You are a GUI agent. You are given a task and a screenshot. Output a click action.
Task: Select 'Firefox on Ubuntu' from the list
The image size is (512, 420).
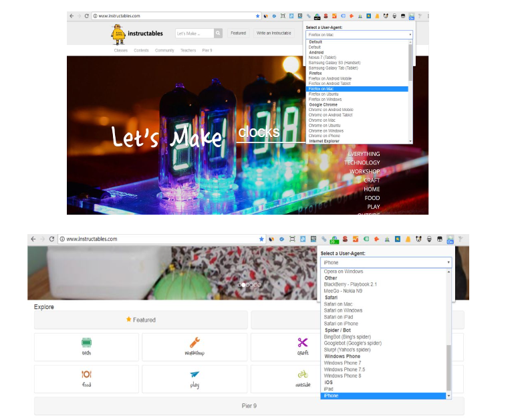coord(324,94)
